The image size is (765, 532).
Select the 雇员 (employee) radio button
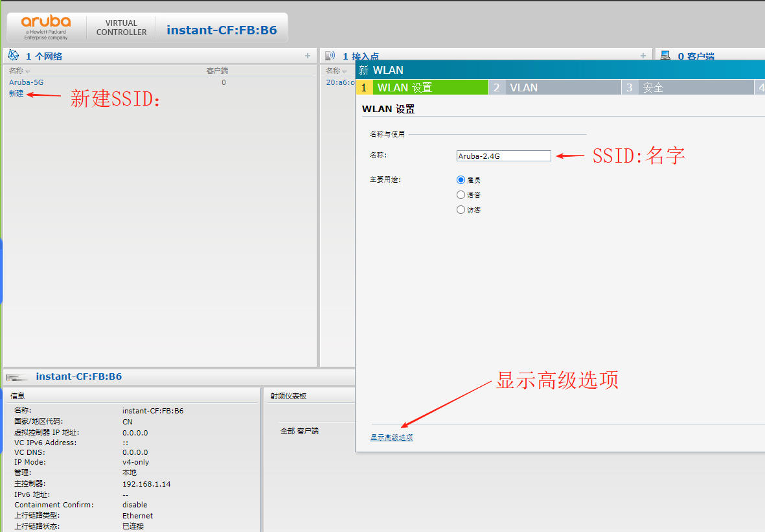[x=461, y=179]
